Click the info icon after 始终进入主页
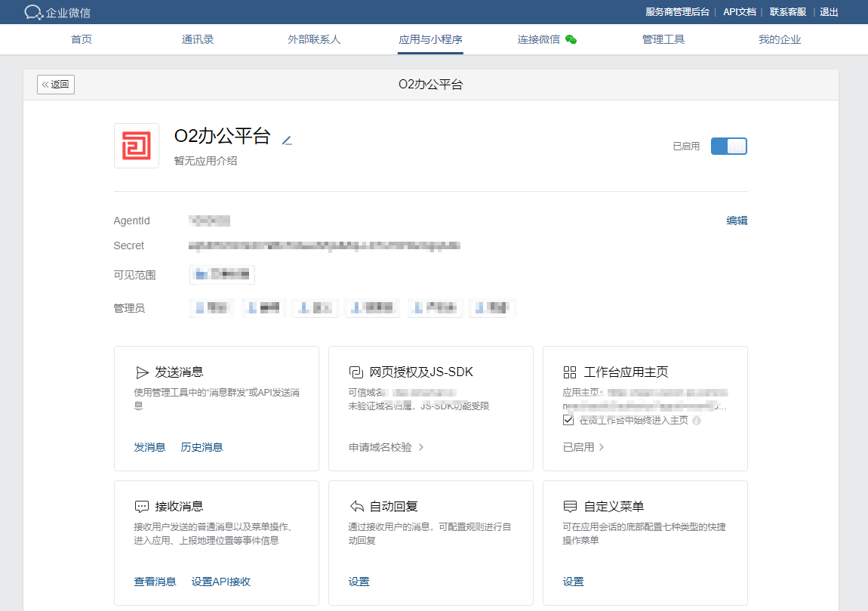This screenshot has height=611, width=868. 697,421
